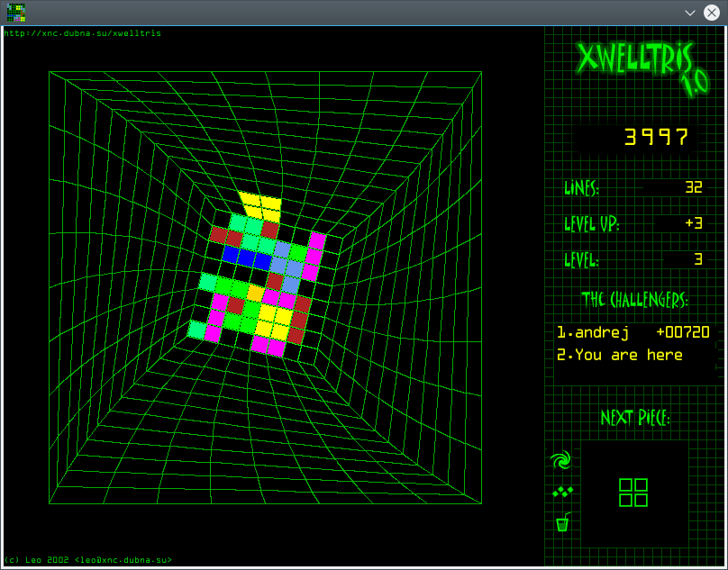Click the Next Piece heading label
This screenshot has height=570, width=728.
635,418
